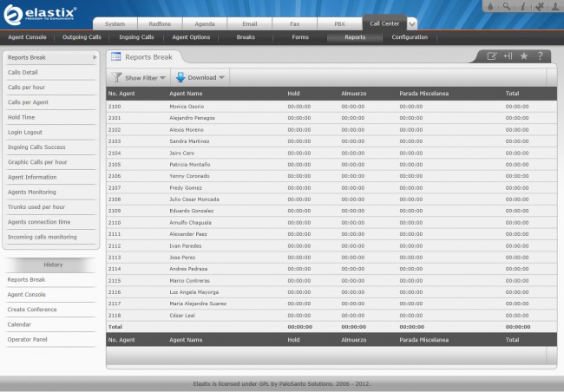Bookmark page with the star icon
Viewport: 564px width, 392px height.
click(x=523, y=56)
